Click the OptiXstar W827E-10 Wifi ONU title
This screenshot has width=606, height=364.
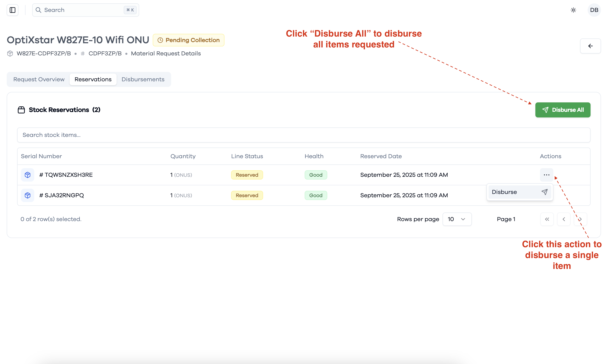point(78,40)
